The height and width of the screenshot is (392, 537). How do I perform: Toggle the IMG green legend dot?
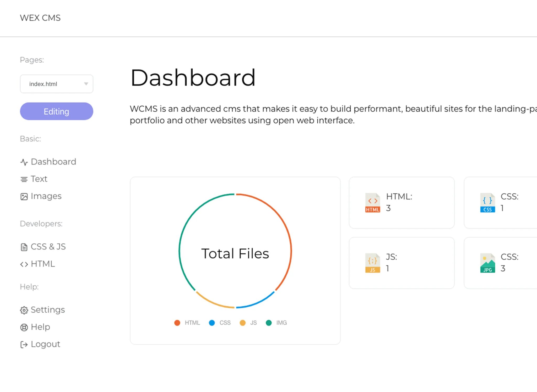click(x=269, y=323)
